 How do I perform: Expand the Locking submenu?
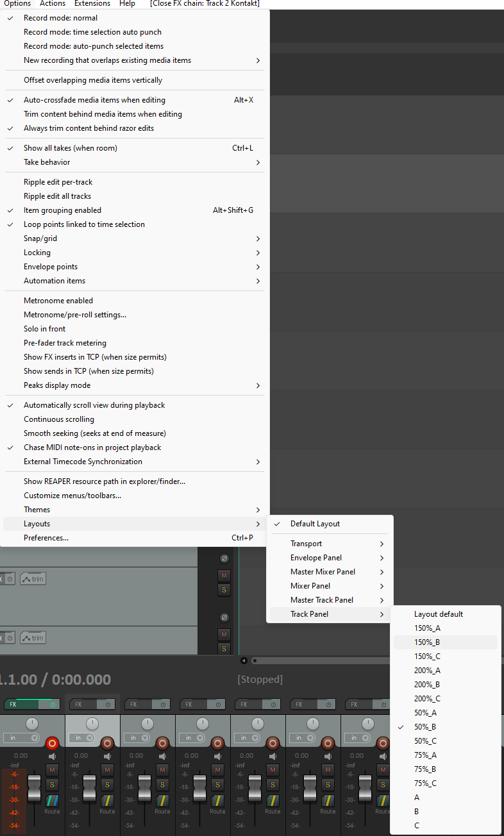coord(135,253)
